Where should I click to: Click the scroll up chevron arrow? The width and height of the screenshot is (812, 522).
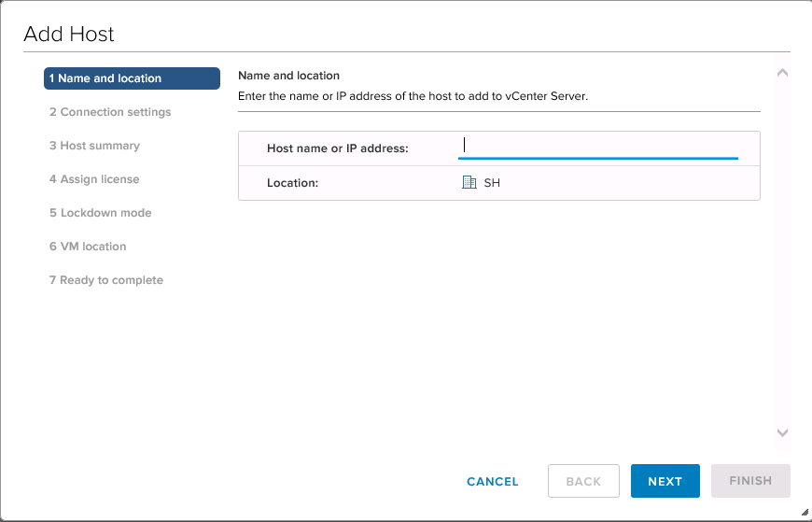[782, 73]
